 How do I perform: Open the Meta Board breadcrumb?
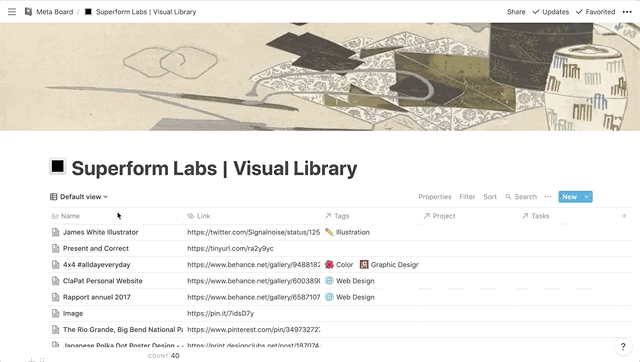55,12
